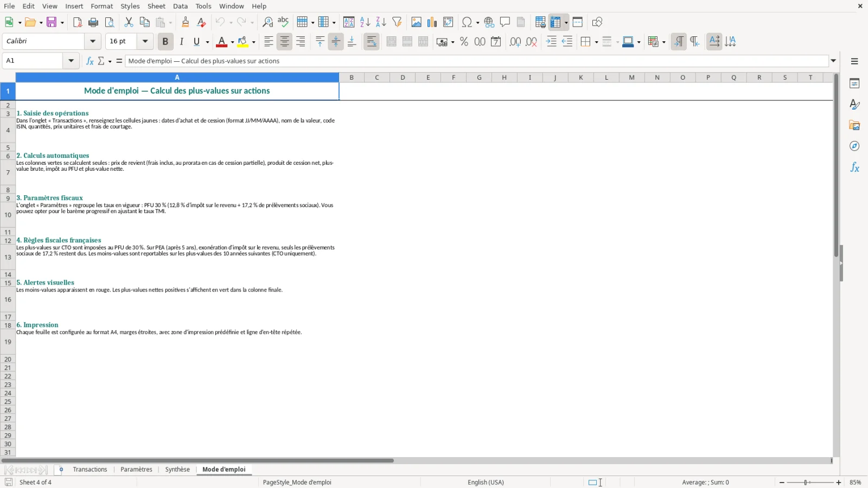868x488 pixels.
Task: Toggle Bold formatting
Action: [x=165, y=42]
